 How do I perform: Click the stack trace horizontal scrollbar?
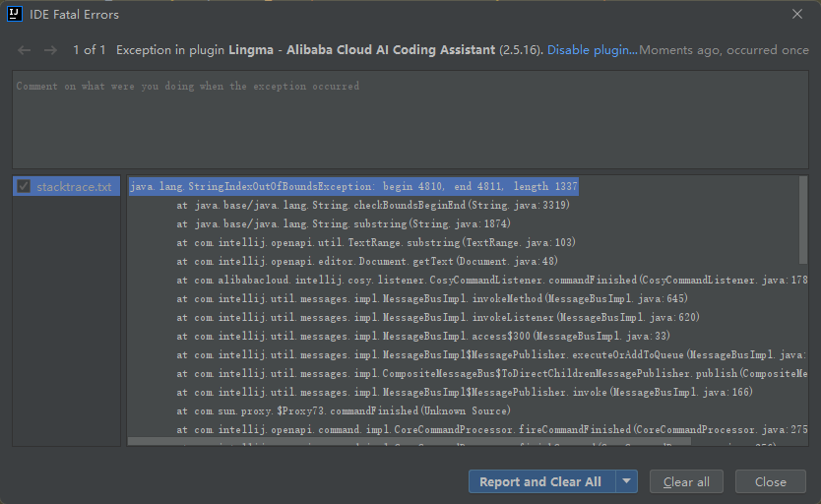(409, 442)
